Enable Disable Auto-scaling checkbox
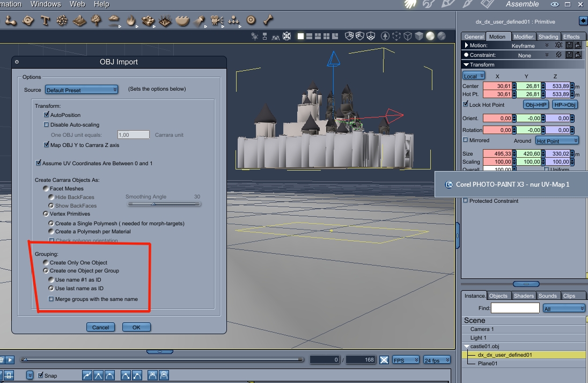This screenshot has width=588, height=383. [x=47, y=124]
